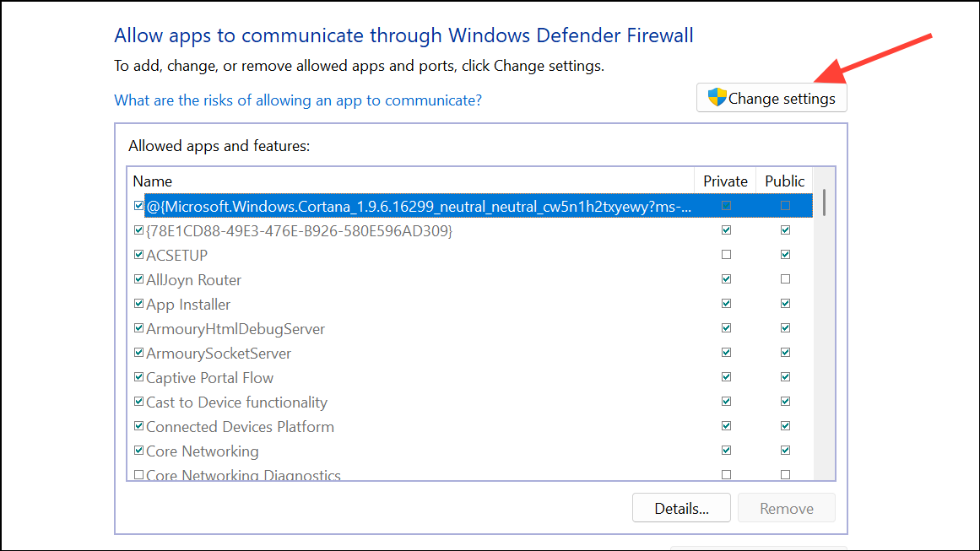Uncheck Private access for Core Networking
Screen dimensions: 980x551
tap(725, 450)
